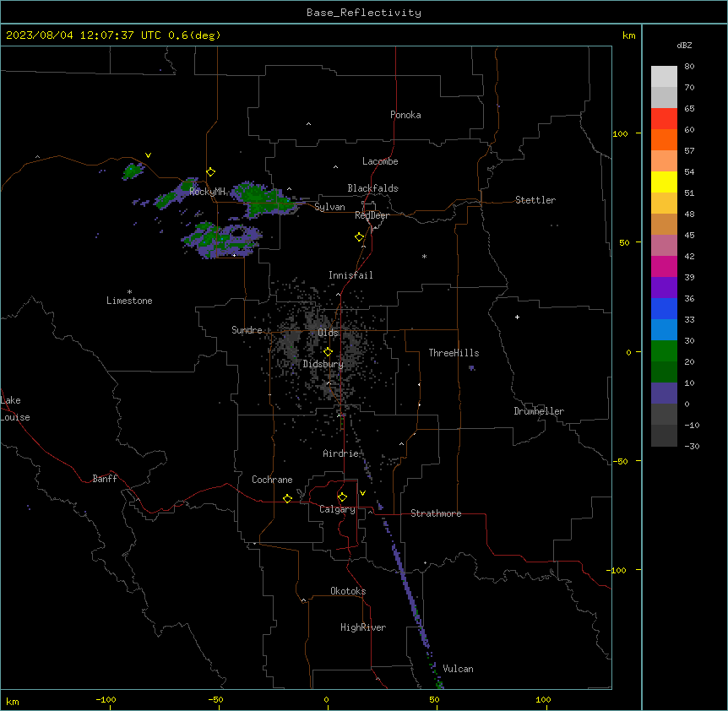The height and width of the screenshot is (711, 728).
Task: Select the Sylvan label on the map
Action: point(329,207)
